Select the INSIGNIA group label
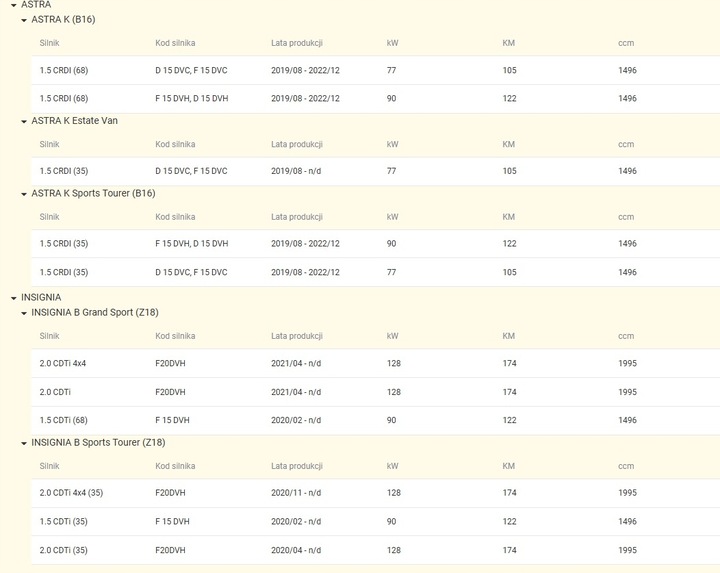This screenshot has height=573, width=720. pos(41,298)
